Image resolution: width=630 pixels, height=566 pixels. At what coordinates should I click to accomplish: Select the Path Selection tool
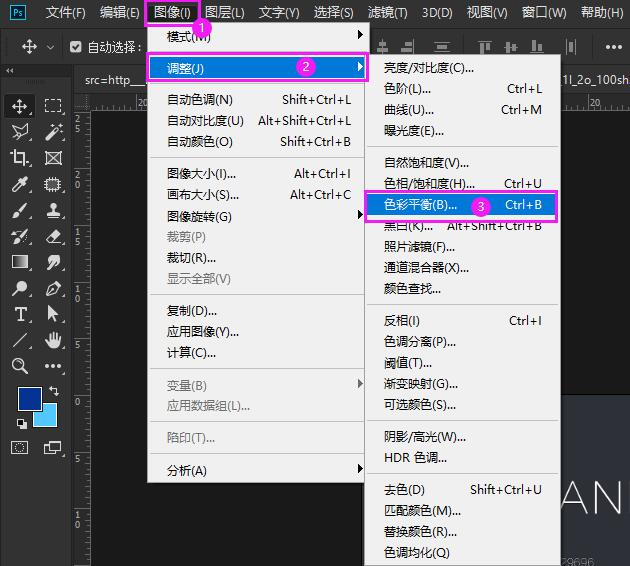pos(53,314)
